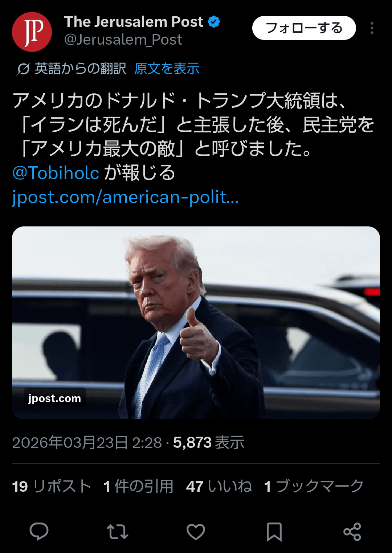This screenshot has width=392, height=553.
Task: Click the @Jerusalem_Post handle
Action: [123, 40]
